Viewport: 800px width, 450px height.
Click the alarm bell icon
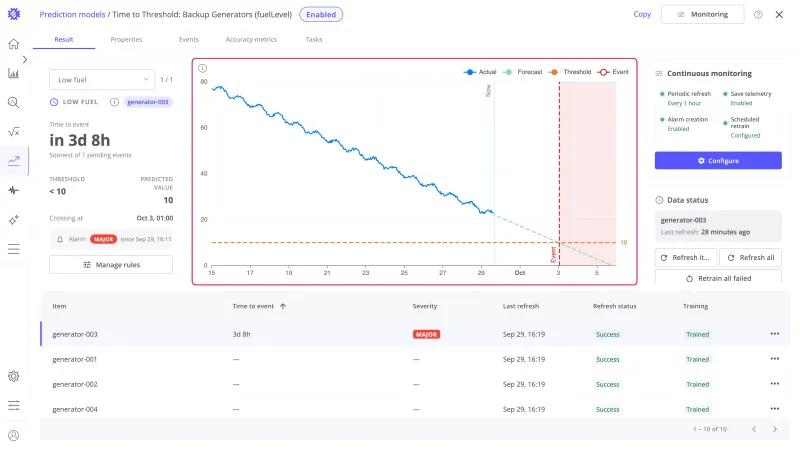(60, 239)
